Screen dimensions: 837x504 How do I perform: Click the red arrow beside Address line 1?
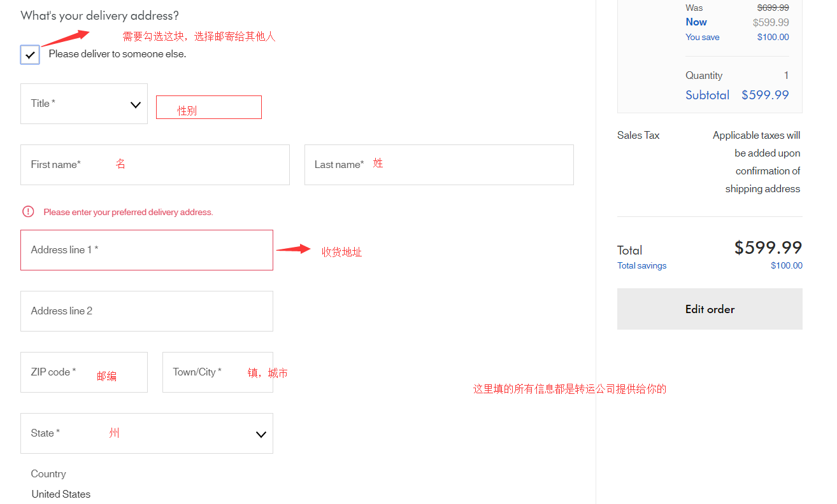click(x=292, y=249)
